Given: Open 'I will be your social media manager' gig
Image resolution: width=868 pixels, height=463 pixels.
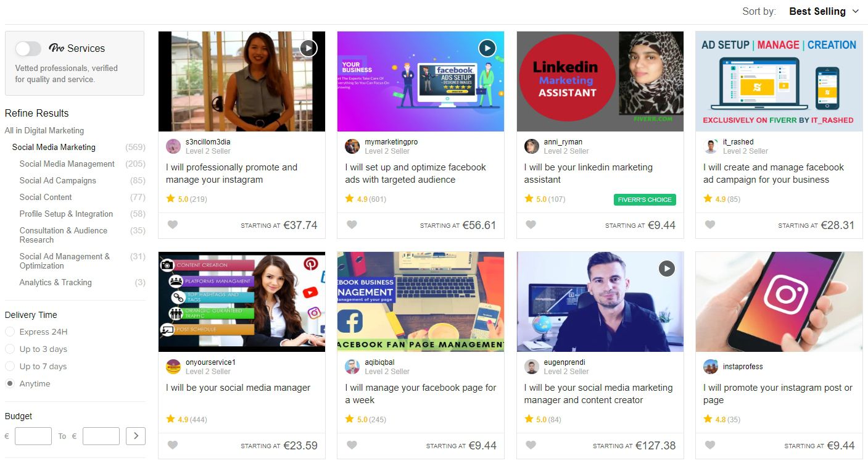Looking at the screenshot, I should click(238, 388).
